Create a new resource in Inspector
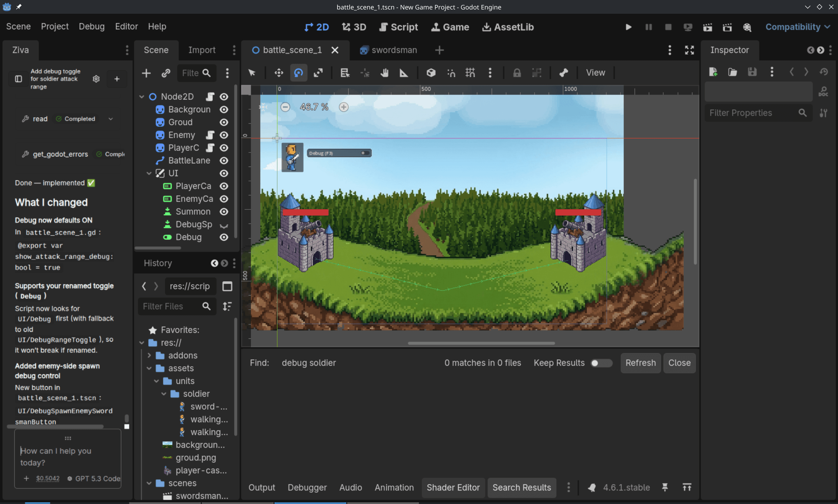 point(713,72)
